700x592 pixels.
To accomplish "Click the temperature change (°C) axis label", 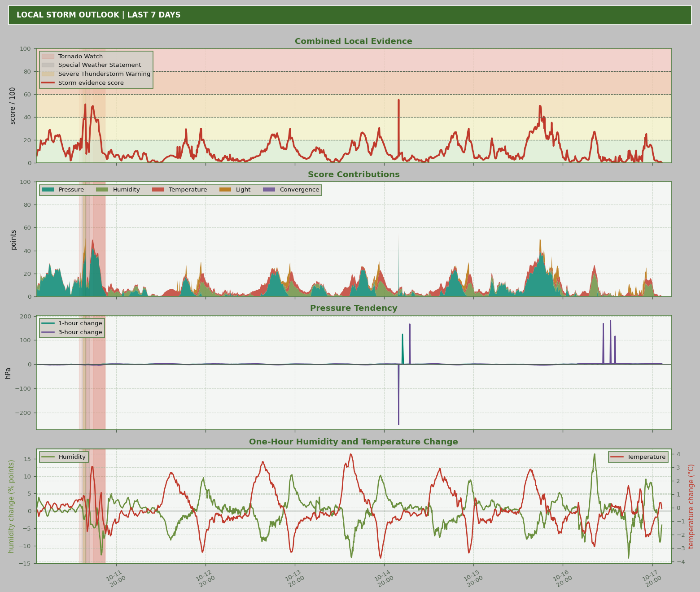I will [x=691, y=506].
